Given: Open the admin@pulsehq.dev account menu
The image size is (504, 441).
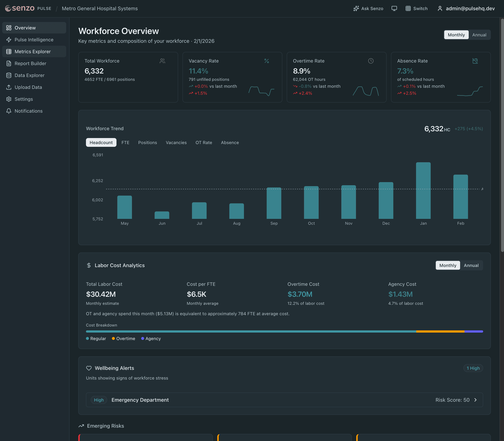Looking at the screenshot, I should 470,8.
